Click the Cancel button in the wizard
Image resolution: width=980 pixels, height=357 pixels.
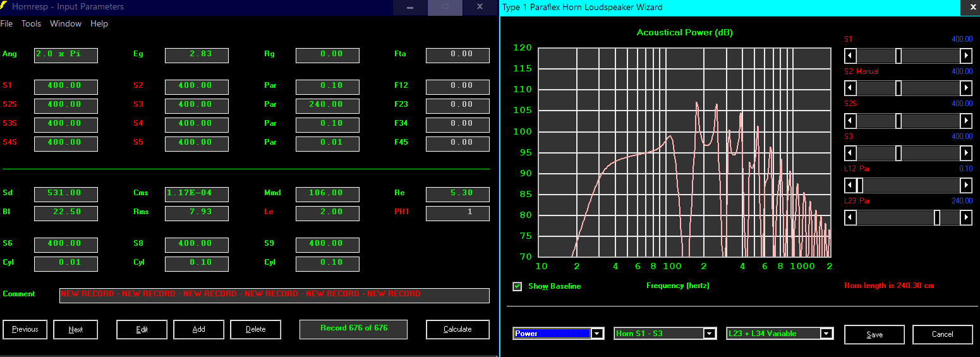point(942,334)
